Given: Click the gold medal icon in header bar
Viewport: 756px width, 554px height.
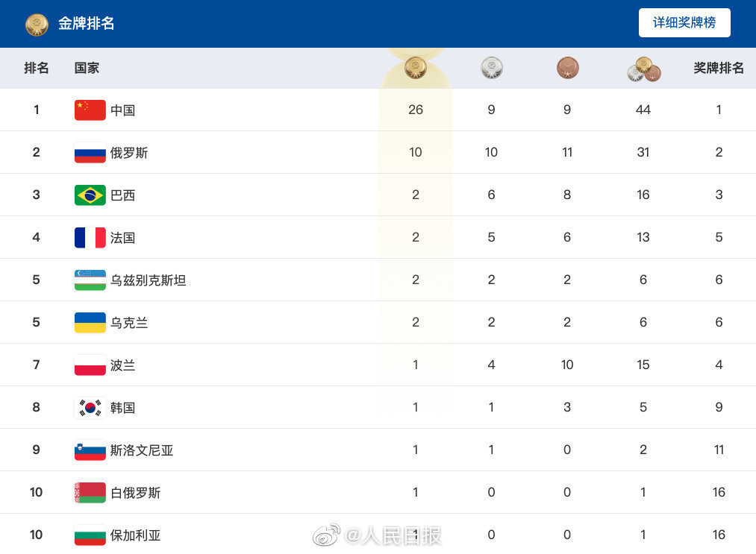Looking at the screenshot, I should point(37,24).
